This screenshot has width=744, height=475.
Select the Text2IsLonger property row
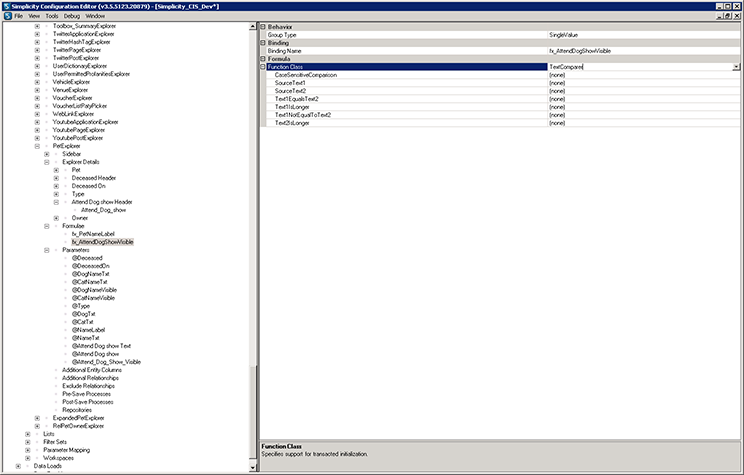(501, 123)
